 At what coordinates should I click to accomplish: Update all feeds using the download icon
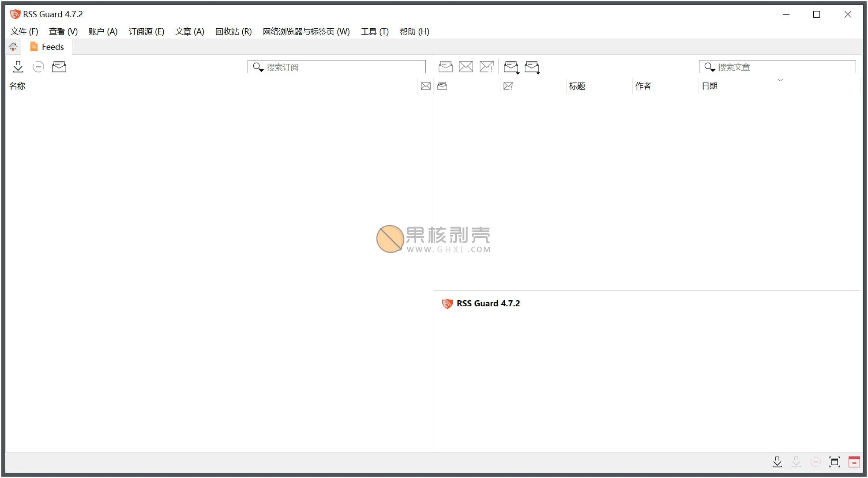click(x=18, y=67)
